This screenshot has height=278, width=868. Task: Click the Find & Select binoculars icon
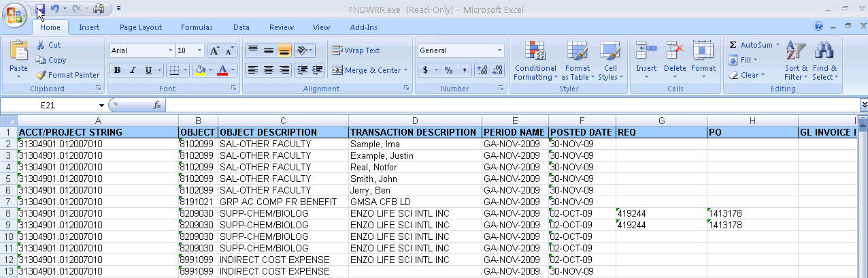tap(824, 51)
